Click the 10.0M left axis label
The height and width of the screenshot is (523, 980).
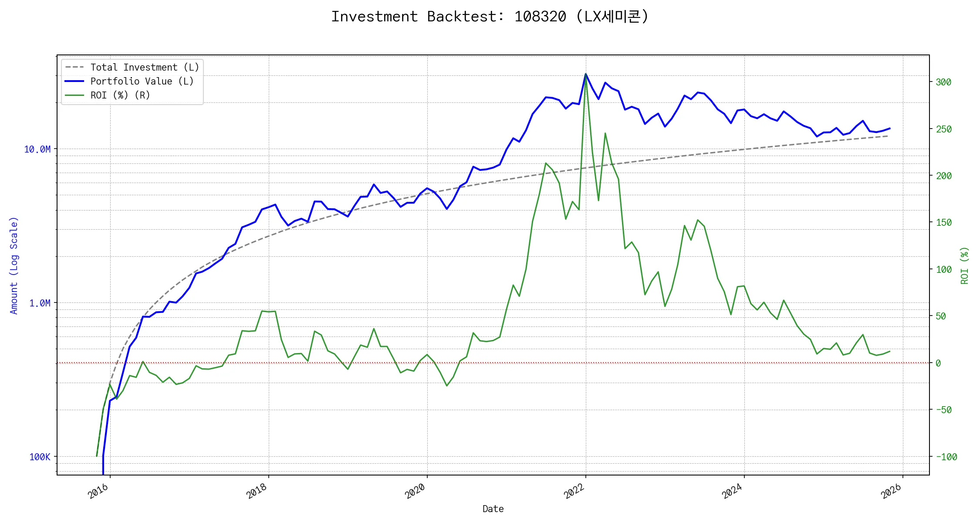(37, 149)
